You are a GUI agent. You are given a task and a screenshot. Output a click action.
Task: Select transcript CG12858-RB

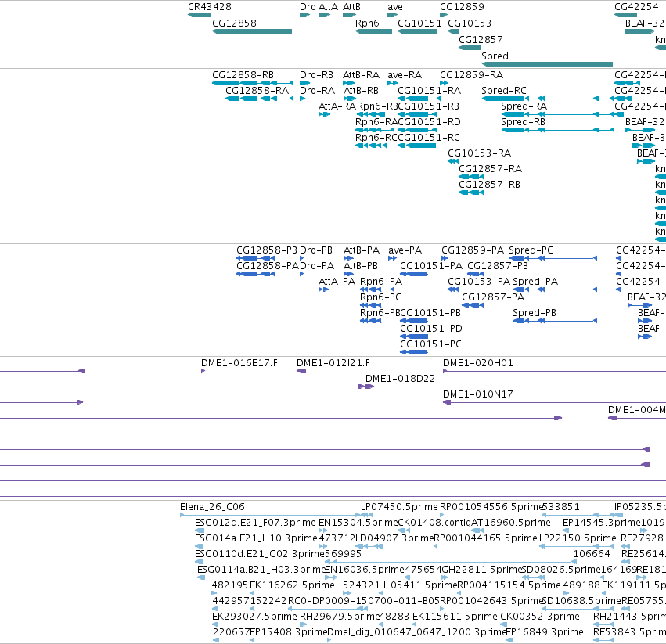pos(253,83)
